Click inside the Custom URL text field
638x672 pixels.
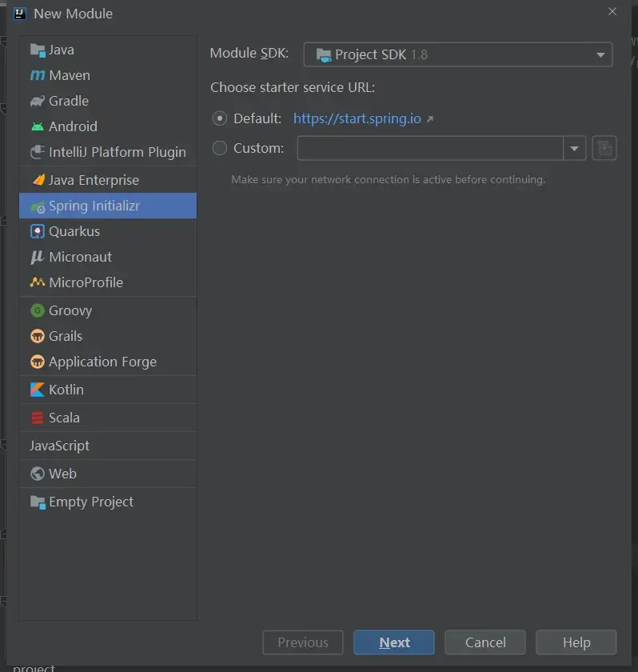coord(430,148)
